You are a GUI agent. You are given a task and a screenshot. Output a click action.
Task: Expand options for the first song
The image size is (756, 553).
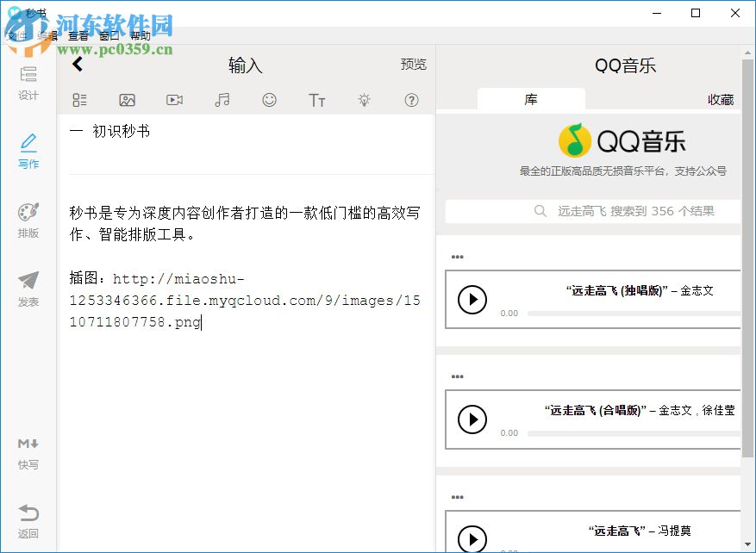point(457,256)
